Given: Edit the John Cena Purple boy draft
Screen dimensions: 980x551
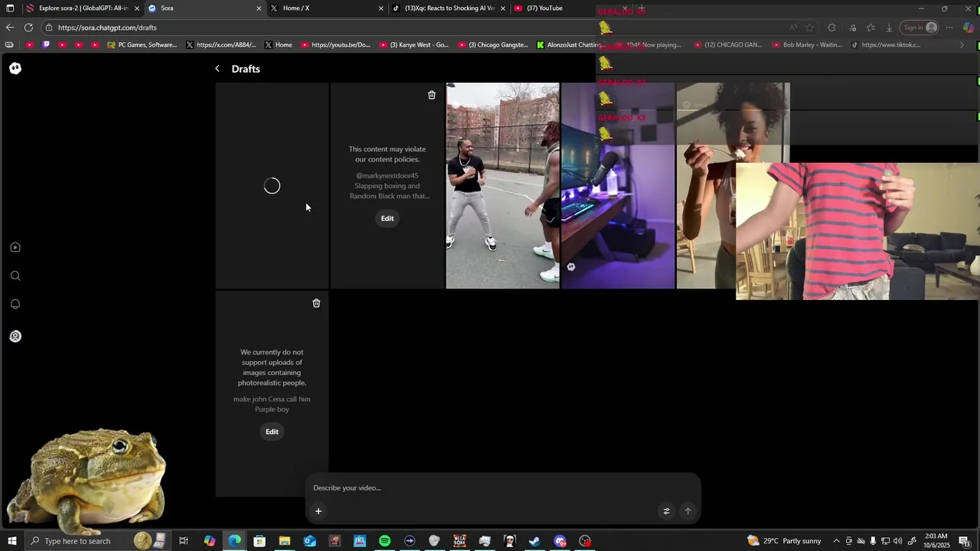Looking at the screenshot, I should 272,432.
